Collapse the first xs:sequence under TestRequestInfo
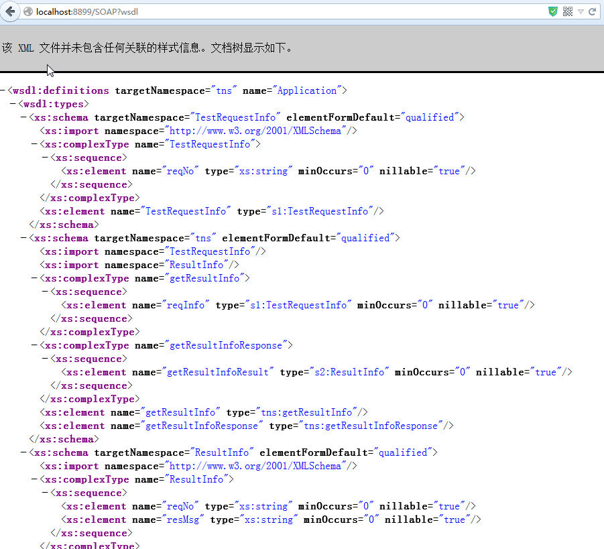This screenshot has height=549, width=604. pos(45,158)
